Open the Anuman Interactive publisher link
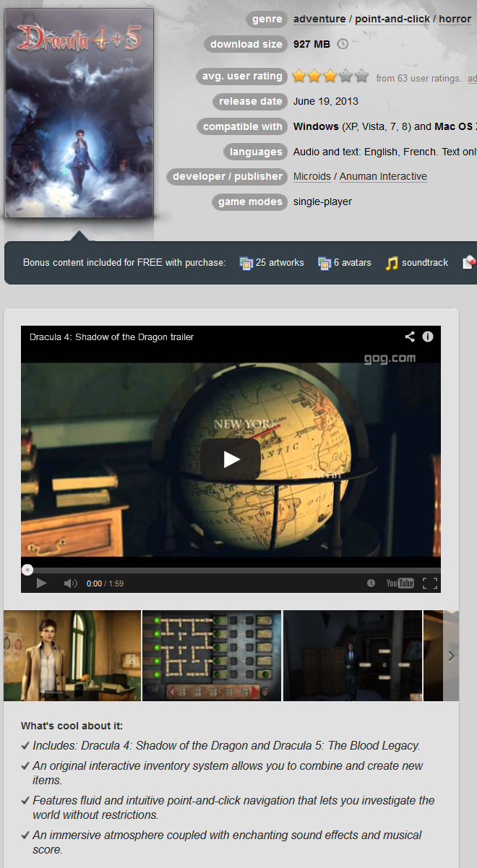Viewport: 477px width, 868px height. coord(383,176)
